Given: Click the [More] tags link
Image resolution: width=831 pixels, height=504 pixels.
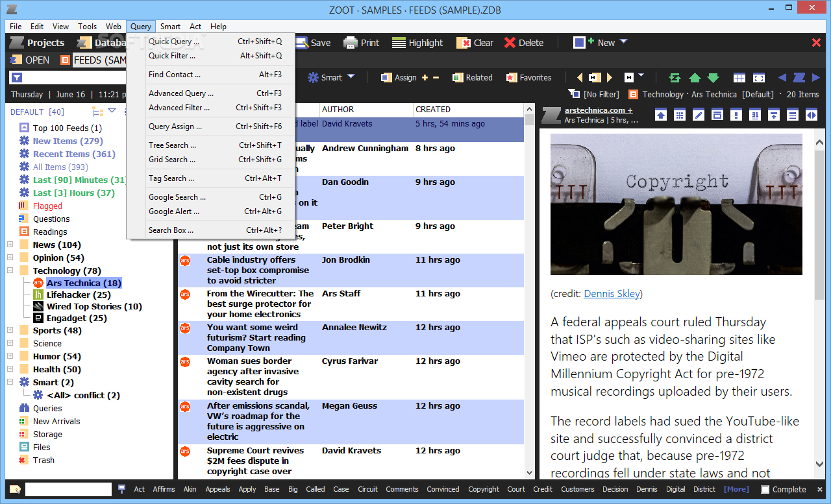Looking at the screenshot, I should coord(736,489).
